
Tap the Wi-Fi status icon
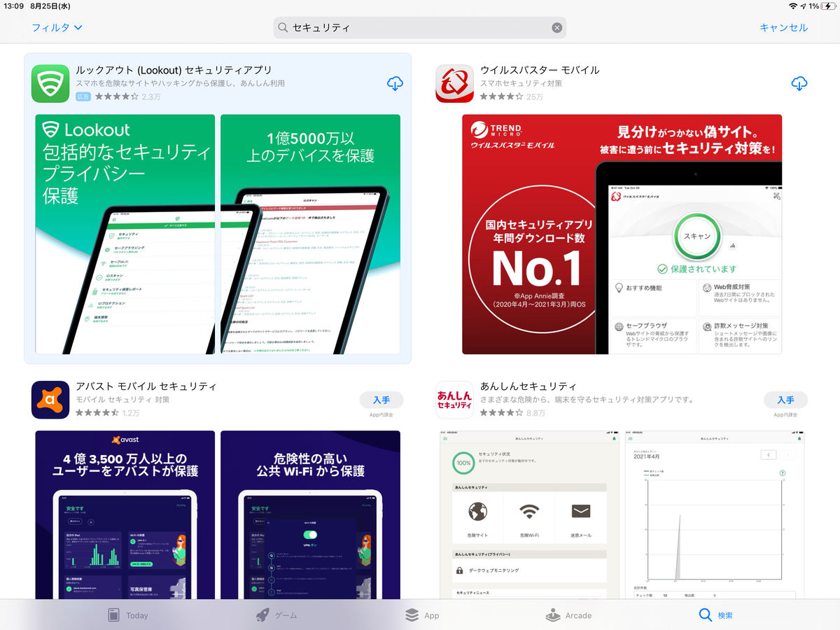(792, 6)
